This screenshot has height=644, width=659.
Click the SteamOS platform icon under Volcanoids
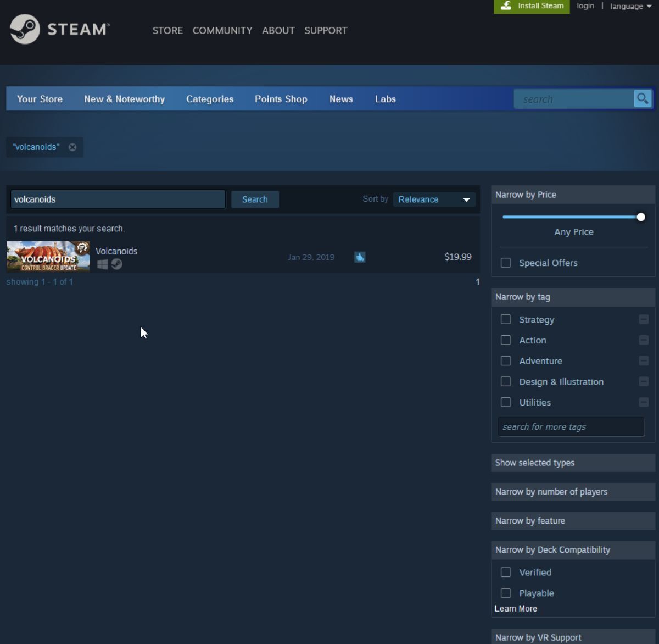tap(116, 264)
